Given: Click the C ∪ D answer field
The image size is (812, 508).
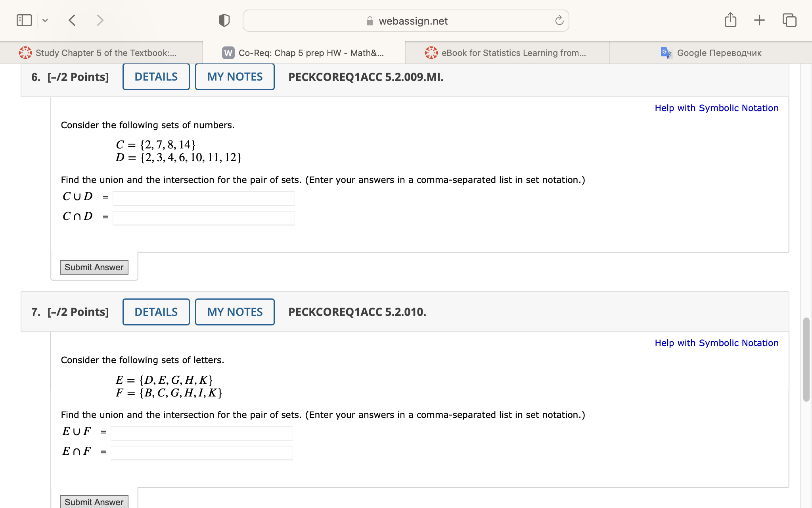Looking at the screenshot, I should tap(203, 198).
